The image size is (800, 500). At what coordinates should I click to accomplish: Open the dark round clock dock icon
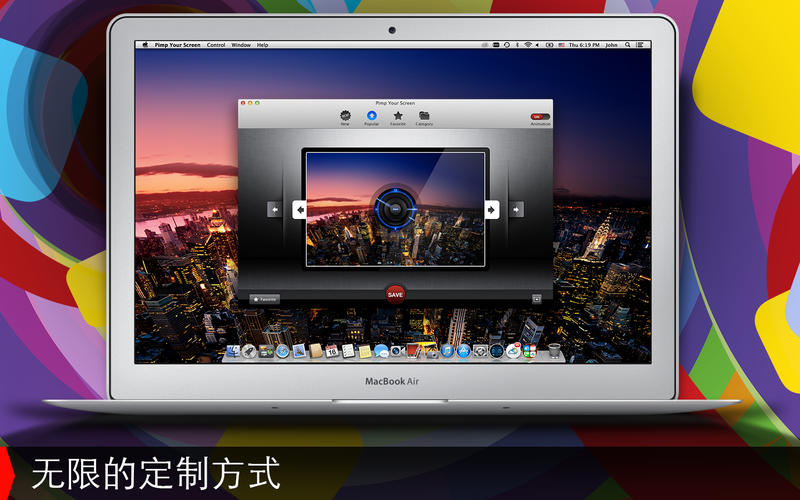click(x=496, y=351)
